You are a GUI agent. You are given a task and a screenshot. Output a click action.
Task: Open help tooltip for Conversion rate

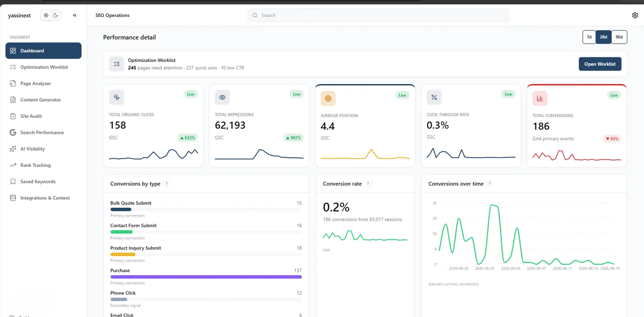pos(368,184)
